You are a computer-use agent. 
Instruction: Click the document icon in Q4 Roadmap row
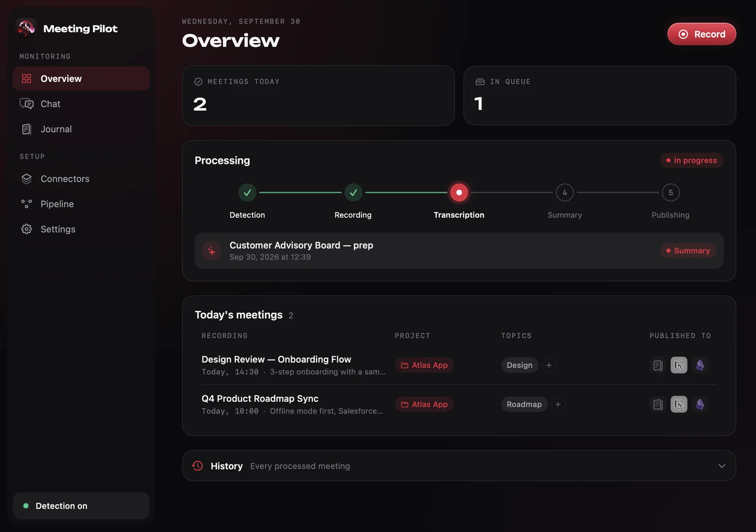coord(658,404)
